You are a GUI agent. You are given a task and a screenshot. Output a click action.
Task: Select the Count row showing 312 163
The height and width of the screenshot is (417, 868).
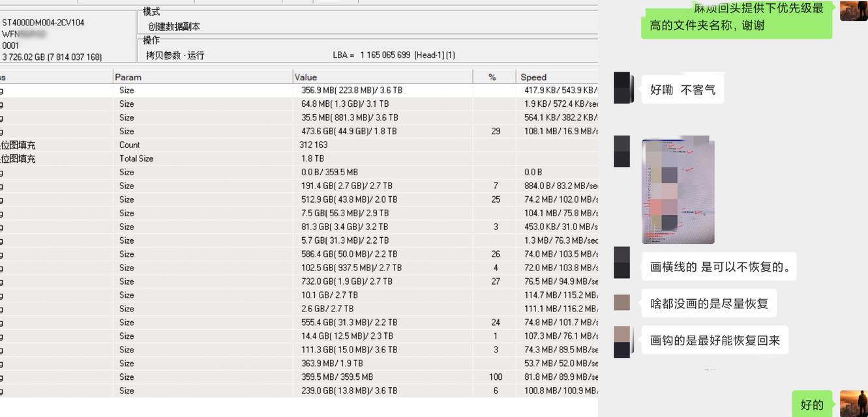[x=313, y=145]
